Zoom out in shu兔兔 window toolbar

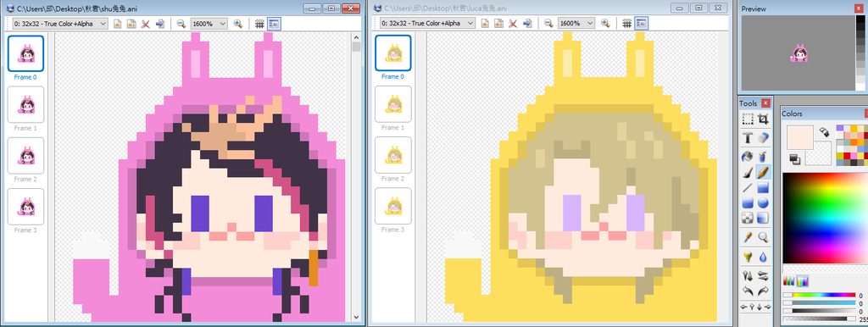(x=181, y=23)
